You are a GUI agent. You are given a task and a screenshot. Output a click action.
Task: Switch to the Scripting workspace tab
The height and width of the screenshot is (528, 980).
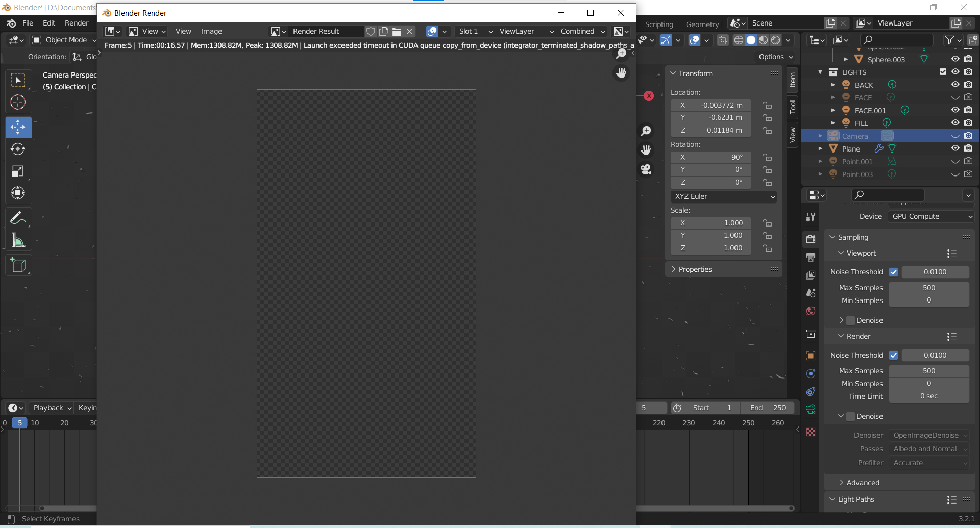(659, 24)
